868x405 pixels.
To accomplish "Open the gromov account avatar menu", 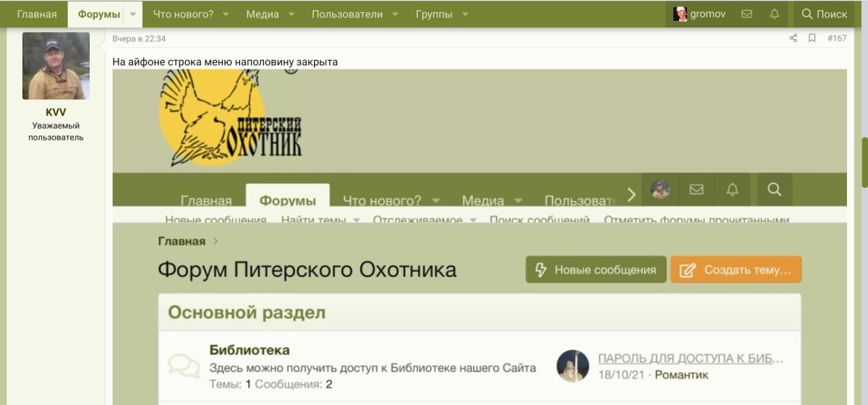I will 699,14.
